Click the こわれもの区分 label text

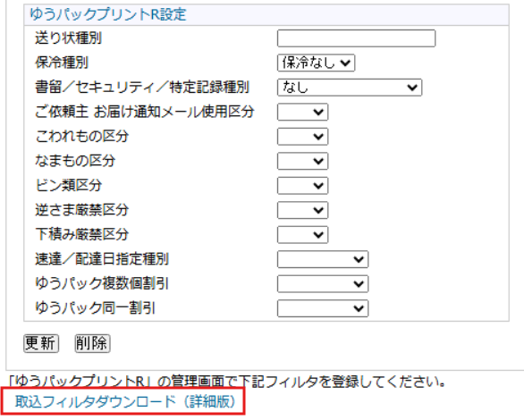(x=82, y=136)
